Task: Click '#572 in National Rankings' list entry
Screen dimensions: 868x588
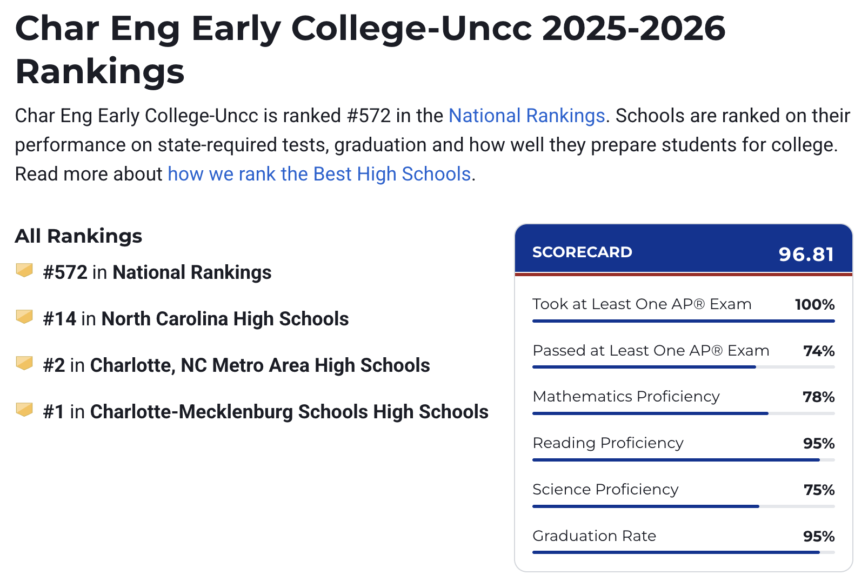Action: [x=157, y=272]
